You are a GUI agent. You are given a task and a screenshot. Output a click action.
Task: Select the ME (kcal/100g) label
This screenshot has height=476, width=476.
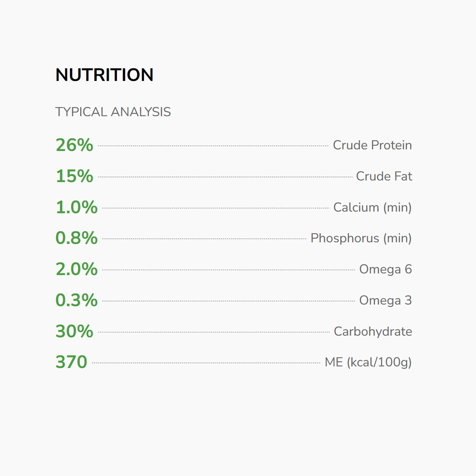pyautogui.click(x=368, y=362)
